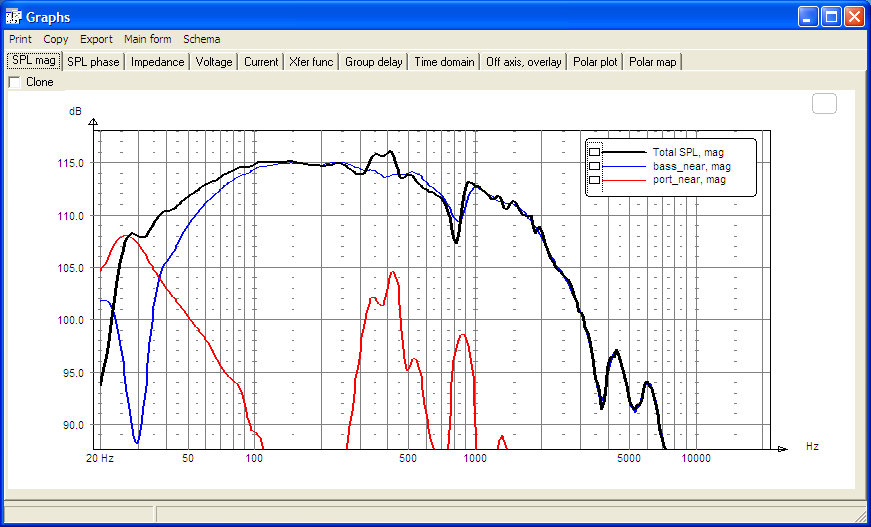Open the Voltage tab
Screen dimensions: 871x527
pyautogui.click(x=214, y=62)
